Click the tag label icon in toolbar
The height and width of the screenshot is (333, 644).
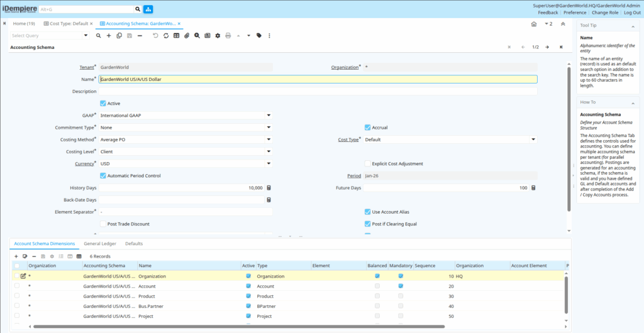point(258,36)
